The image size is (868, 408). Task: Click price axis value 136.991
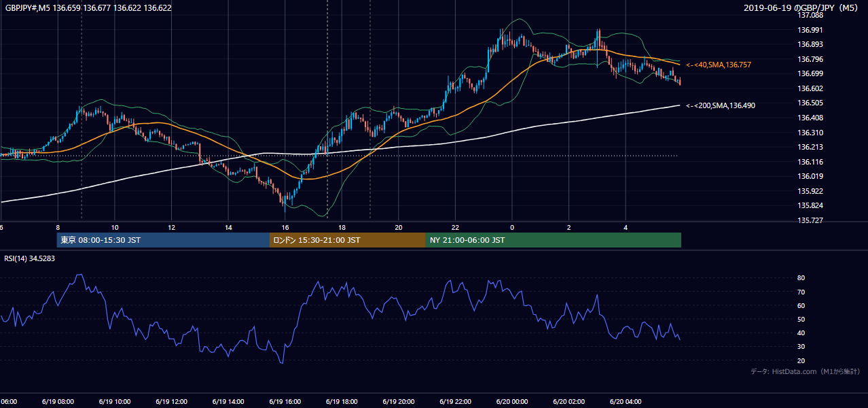[810, 30]
